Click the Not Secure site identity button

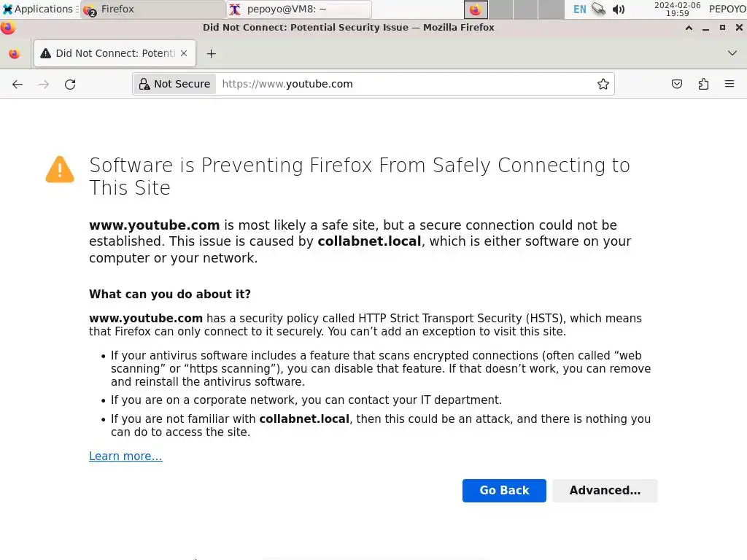point(175,84)
